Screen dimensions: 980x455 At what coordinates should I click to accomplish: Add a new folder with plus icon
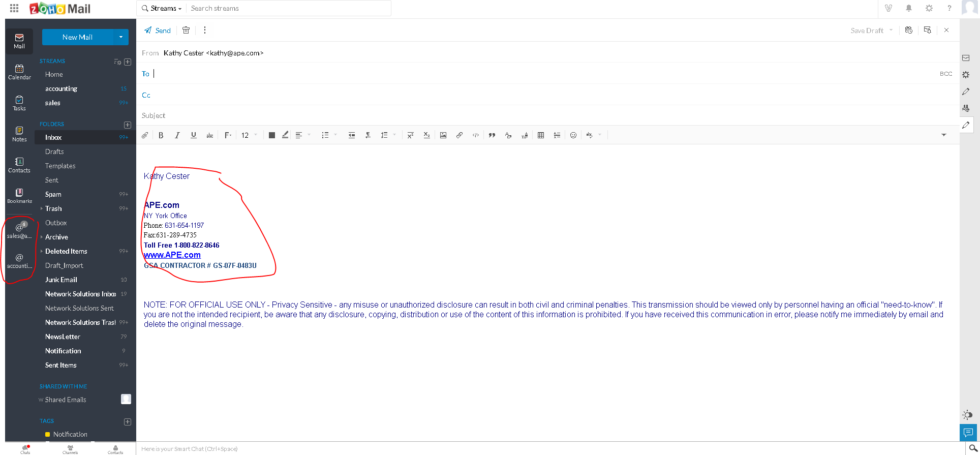coord(128,125)
